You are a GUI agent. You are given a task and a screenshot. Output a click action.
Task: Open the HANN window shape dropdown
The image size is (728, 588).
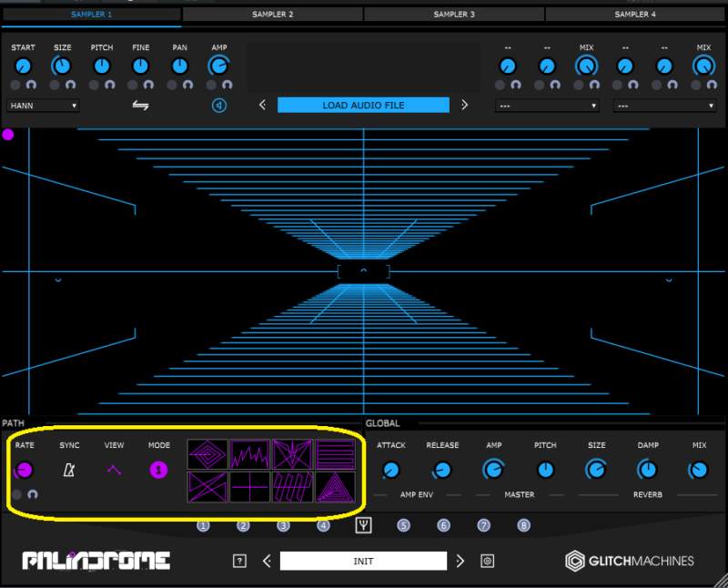(x=43, y=106)
